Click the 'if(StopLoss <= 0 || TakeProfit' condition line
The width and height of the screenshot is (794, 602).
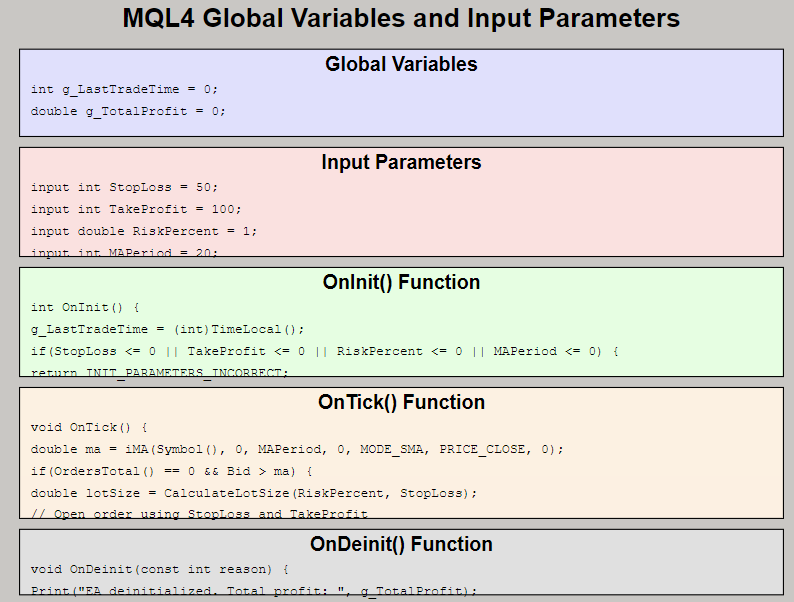325,351
